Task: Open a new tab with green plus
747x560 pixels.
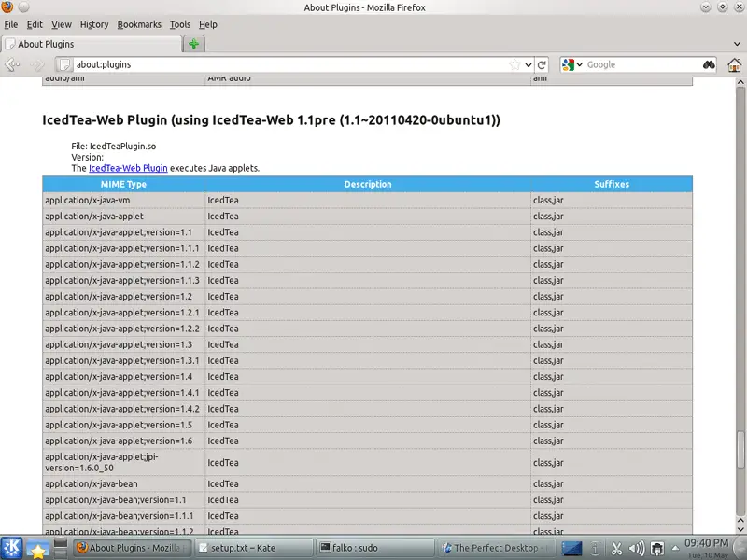Action: point(193,44)
